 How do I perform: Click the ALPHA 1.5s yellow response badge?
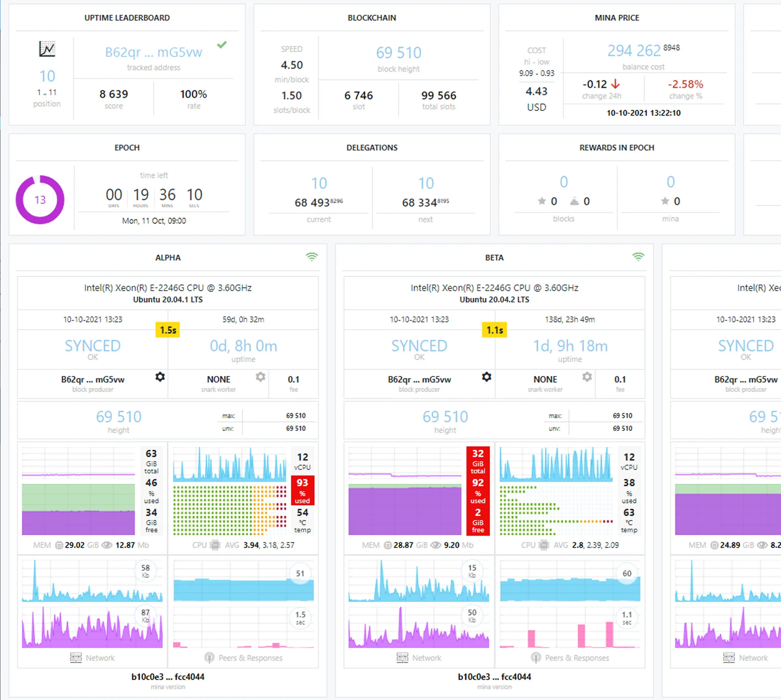tap(168, 330)
